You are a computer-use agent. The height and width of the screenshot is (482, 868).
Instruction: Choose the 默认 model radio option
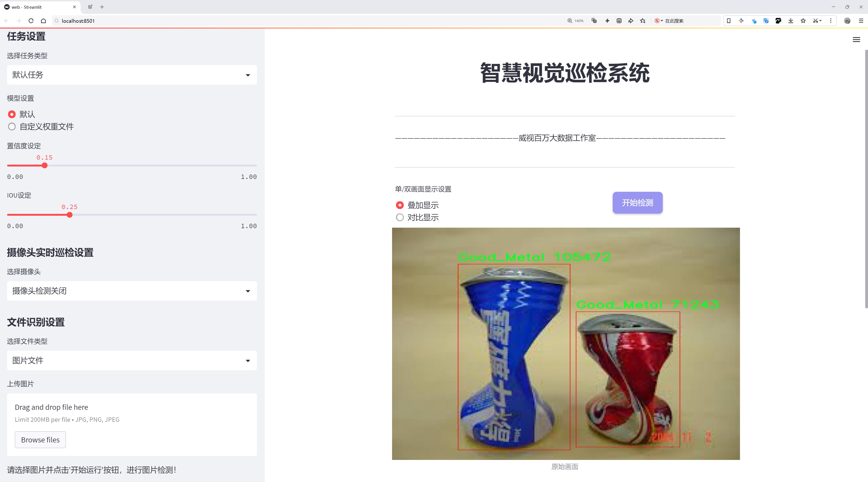(x=12, y=114)
